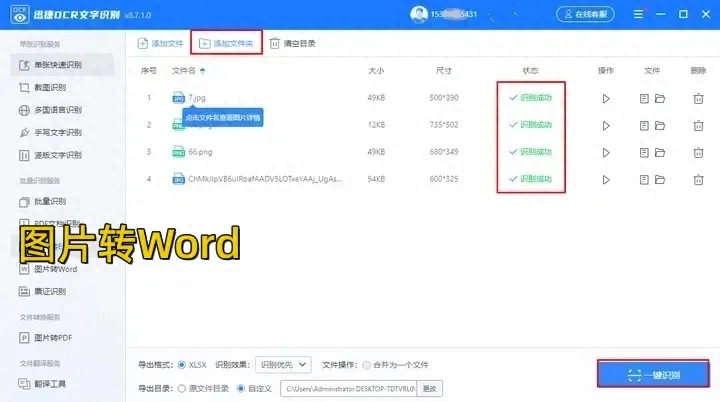Open result document for 66.png
Screen dimensions: 720x402
tap(644, 153)
